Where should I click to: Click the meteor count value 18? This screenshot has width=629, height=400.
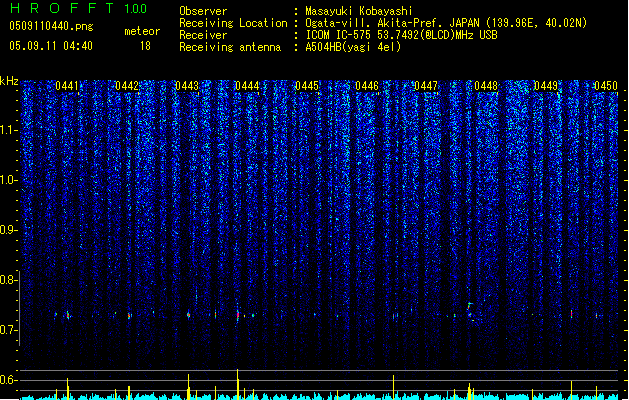[x=145, y=46]
